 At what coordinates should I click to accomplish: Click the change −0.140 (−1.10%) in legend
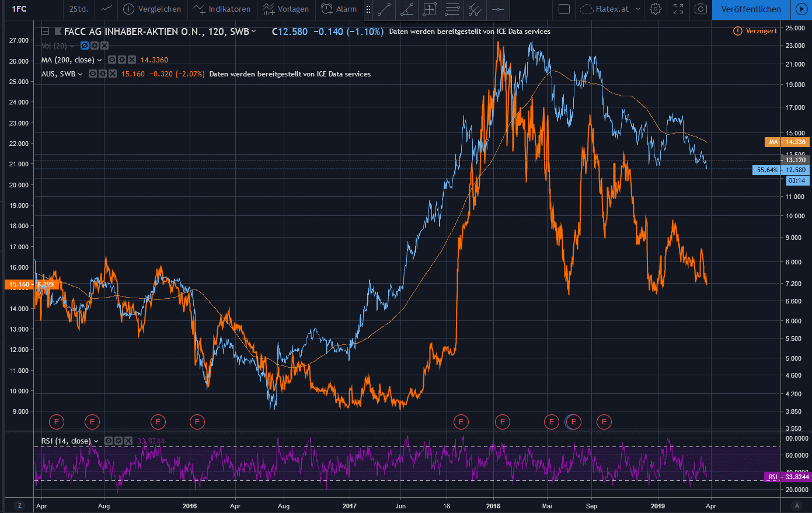pos(349,32)
